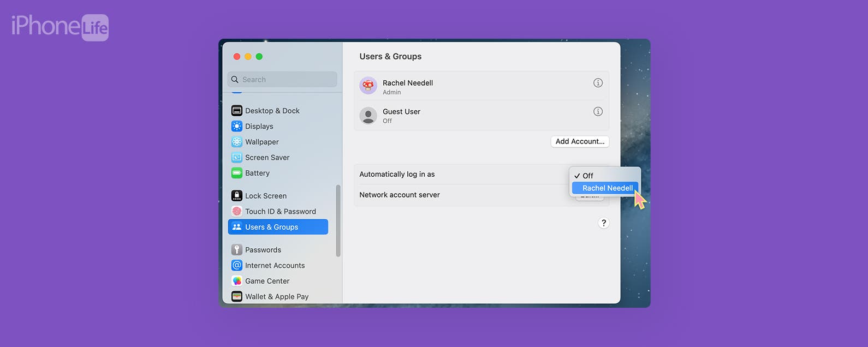Click info icon for Rachel Needell
The width and height of the screenshot is (868, 347).
tap(598, 83)
